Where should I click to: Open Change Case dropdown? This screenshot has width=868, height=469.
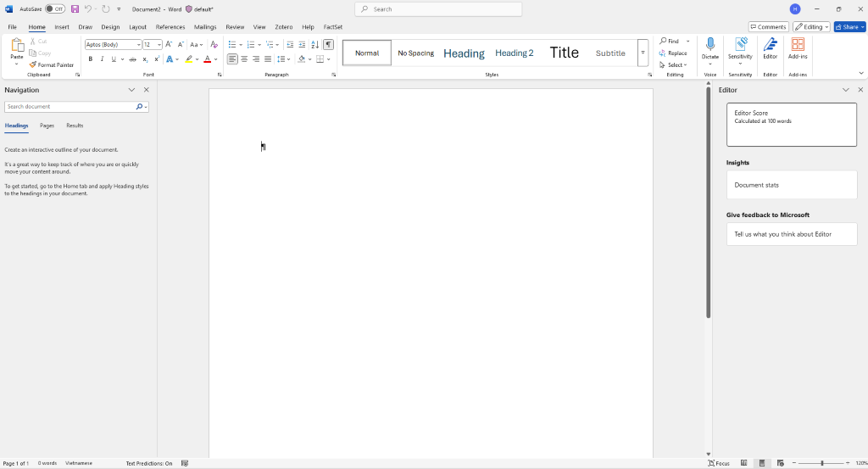pyautogui.click(x=196, y=44)
